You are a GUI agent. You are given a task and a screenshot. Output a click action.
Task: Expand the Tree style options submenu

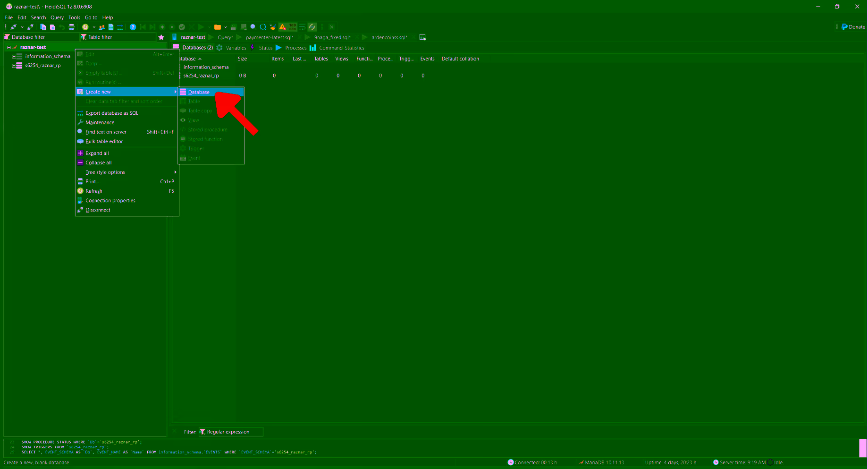coord(127,172)
